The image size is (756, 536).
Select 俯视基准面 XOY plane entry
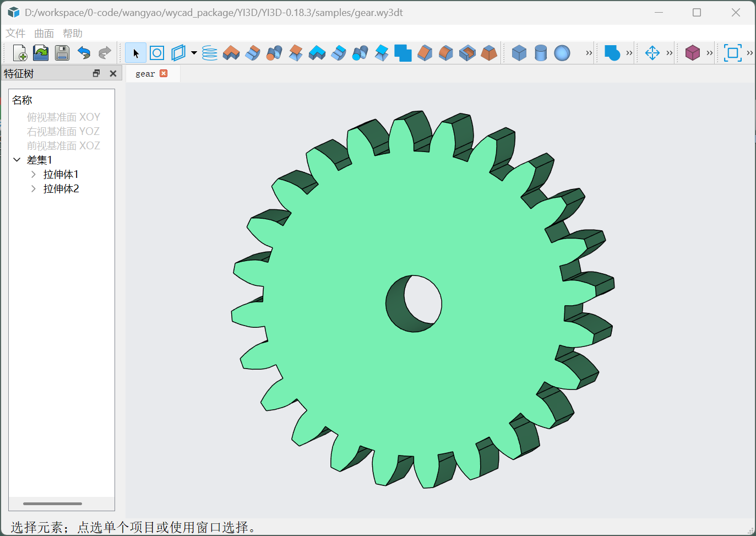[63, 117]
